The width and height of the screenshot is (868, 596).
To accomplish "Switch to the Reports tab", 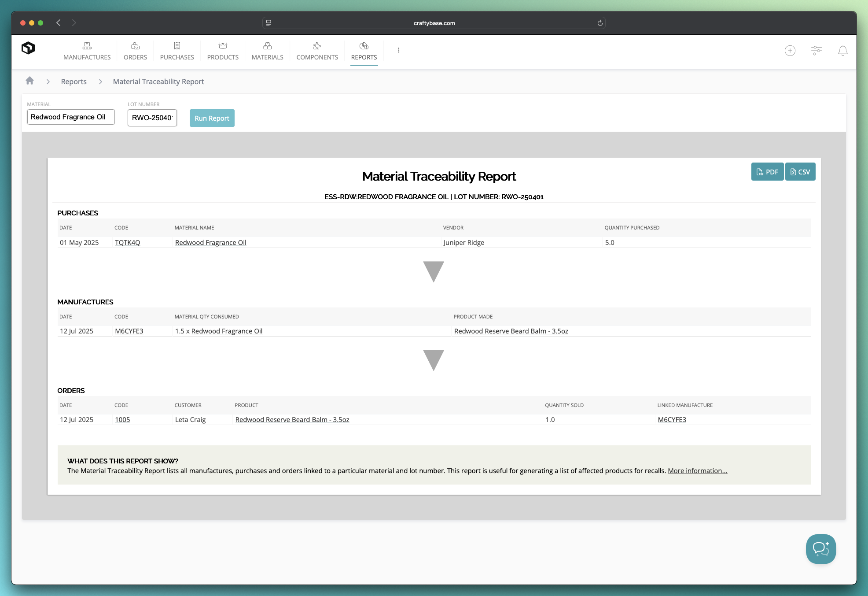I will coord(364,51).
